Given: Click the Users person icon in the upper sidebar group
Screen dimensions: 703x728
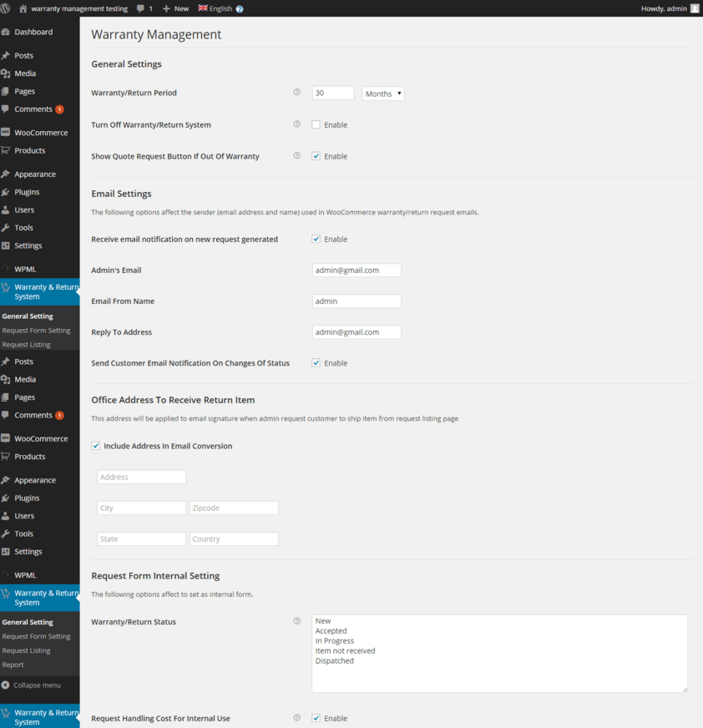Looking at the screenshot, I should pos(6,210).
